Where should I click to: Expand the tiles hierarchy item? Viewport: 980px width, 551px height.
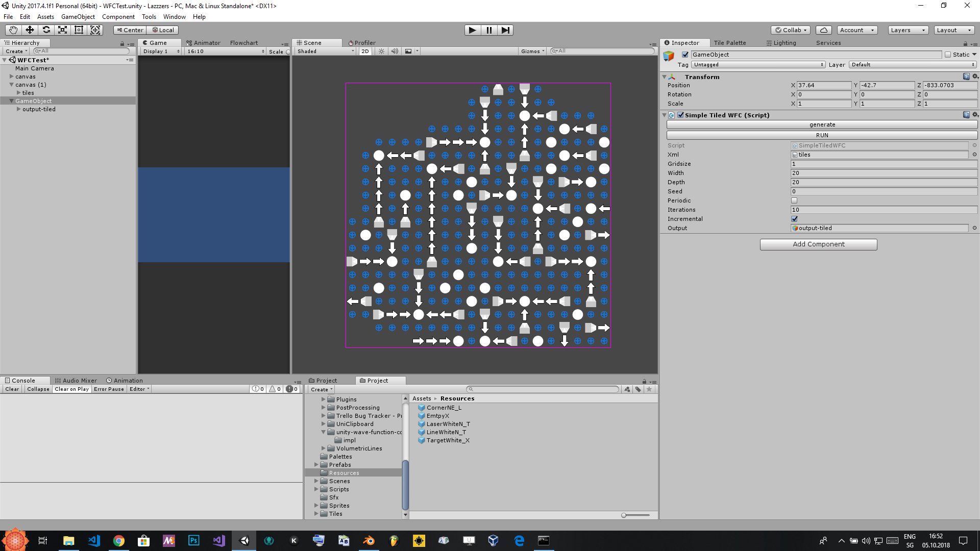[x=19, y=93]
